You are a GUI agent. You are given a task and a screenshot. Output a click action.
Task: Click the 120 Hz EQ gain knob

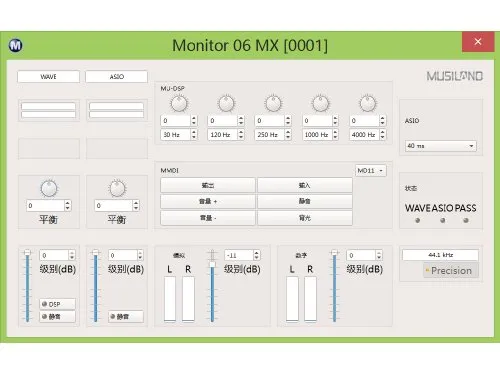pos(226,104)
